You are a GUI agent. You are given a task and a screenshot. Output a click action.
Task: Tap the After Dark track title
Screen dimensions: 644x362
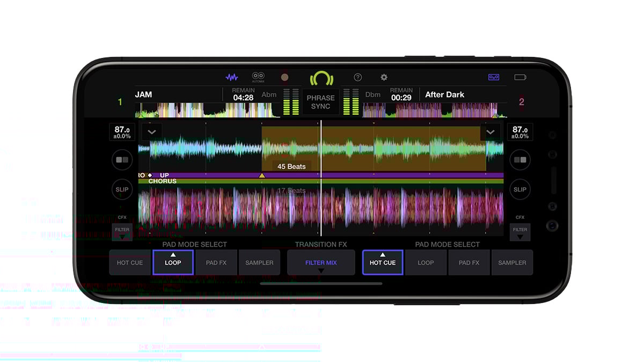[444, 95]
